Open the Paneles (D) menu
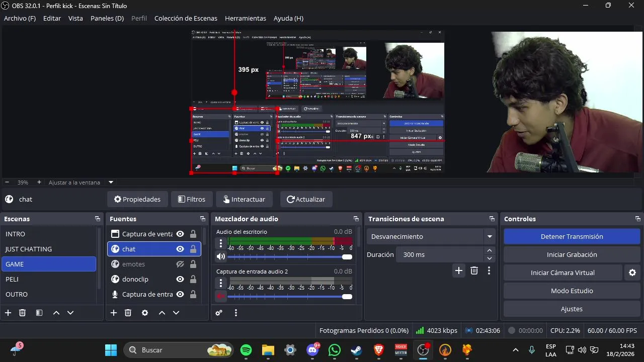This screenshot has width=644, height=362. pos(107,18)
